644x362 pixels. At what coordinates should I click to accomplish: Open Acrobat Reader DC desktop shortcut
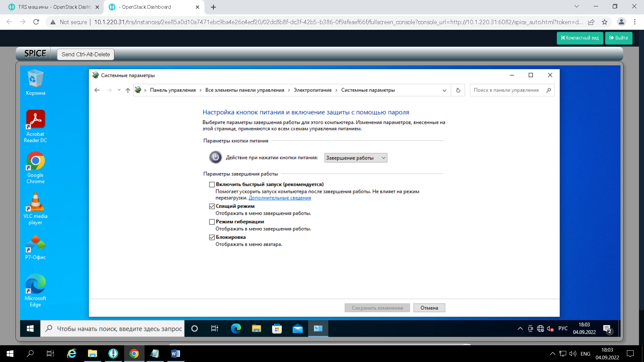point(35,126)
